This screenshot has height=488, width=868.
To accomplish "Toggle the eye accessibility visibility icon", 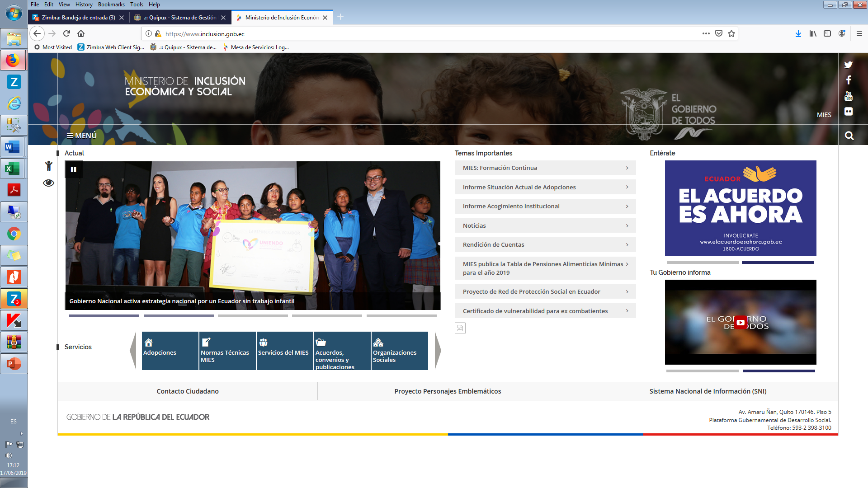I will coord(48,183).
